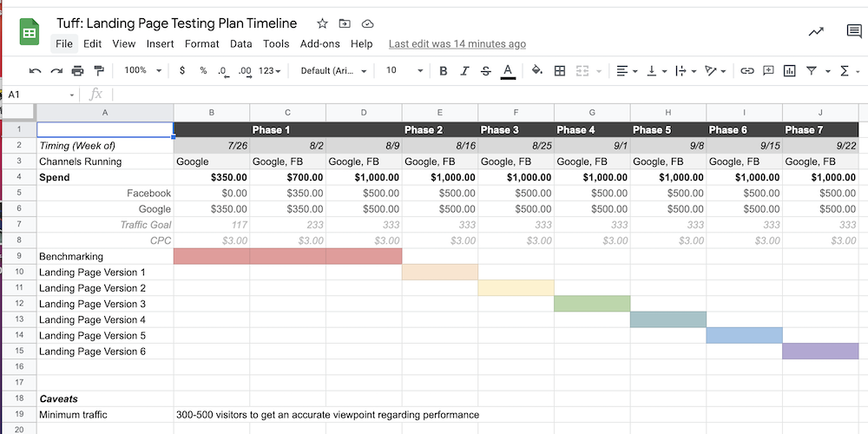This screenshot has height=434, width=868.
Task: Select row 9 header
Action: (19, 256)
